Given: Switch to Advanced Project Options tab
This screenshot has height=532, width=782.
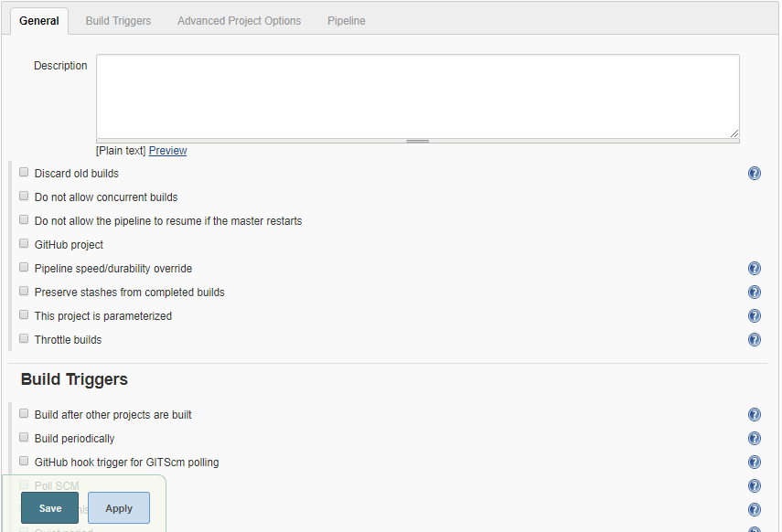Looking at the screenshot, I should tap(239, 20).
